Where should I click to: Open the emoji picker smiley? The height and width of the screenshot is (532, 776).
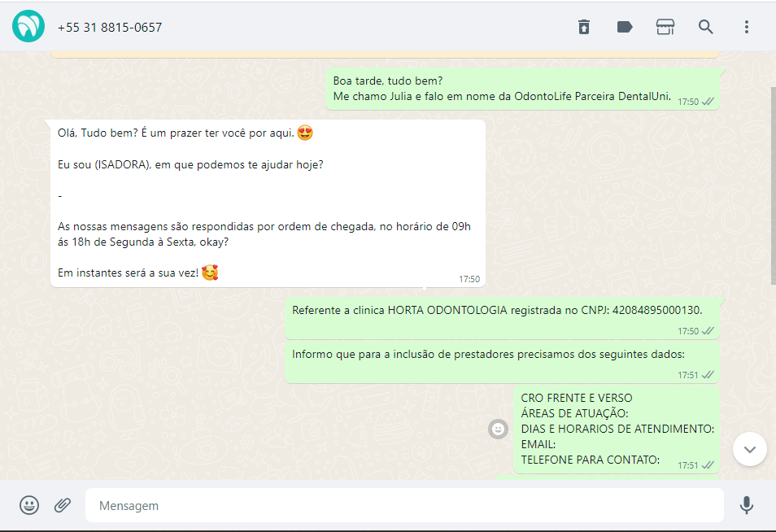29,505
